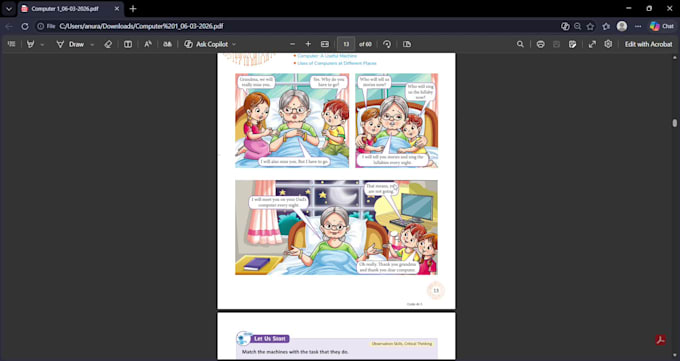Refresh the page

(x=25, y=26)
